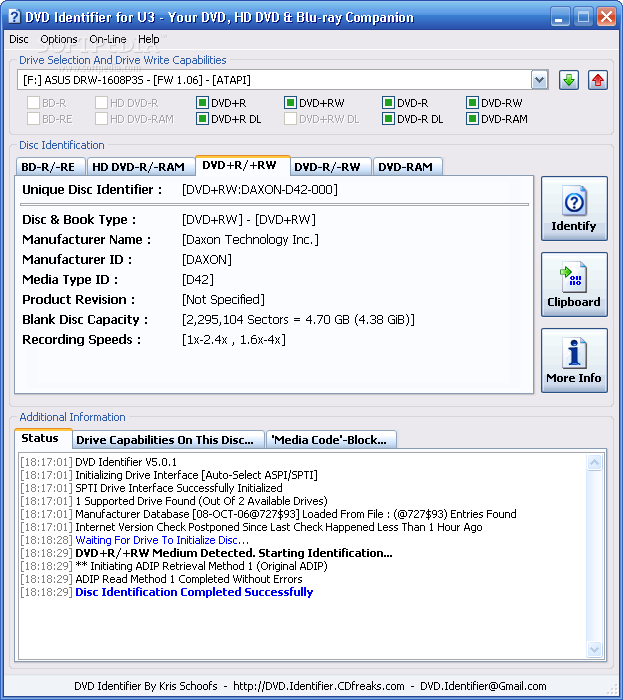This screenshot has width=623, height=700.
Task: Click 'Internet Version Check Postponed' log line
Action: point(278,527)
